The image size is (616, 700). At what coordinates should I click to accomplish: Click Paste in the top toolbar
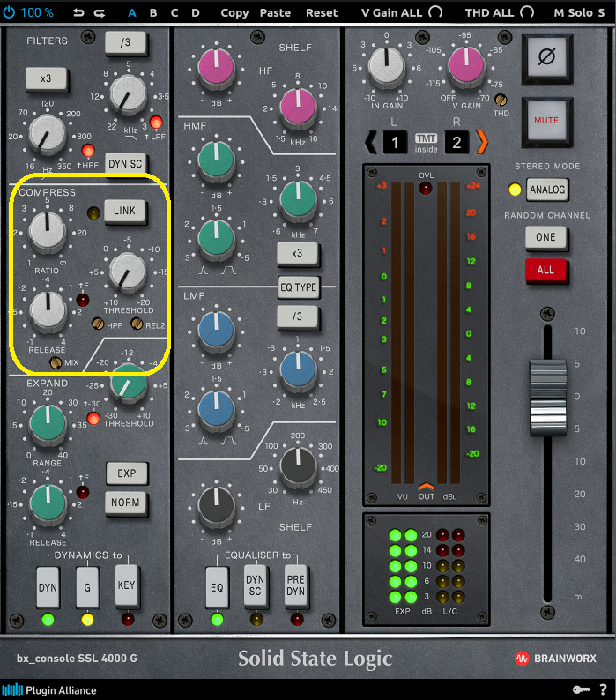click(275, 12)
